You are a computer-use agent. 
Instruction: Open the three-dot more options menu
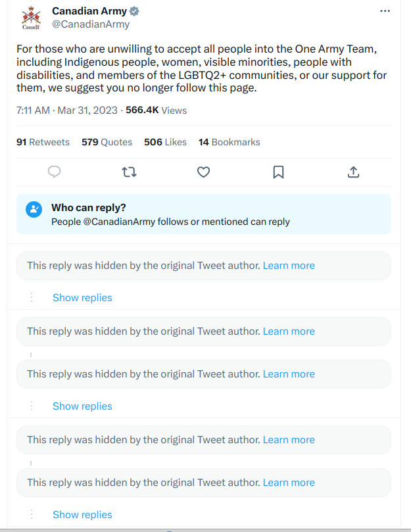coord(385,11)
